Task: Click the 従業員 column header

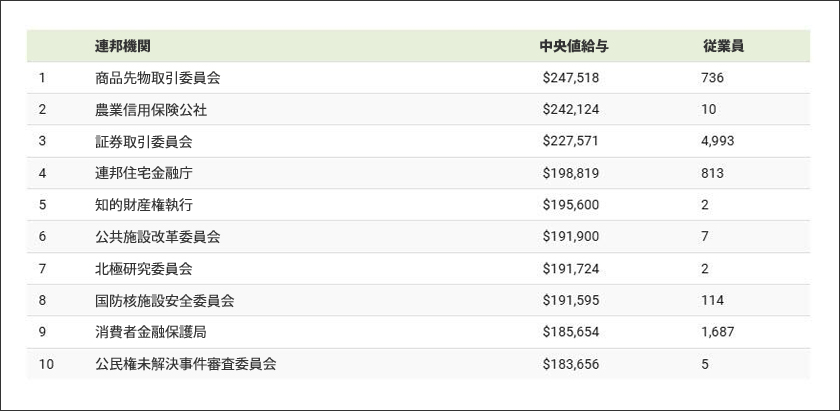Action: (x=722, y=46)
